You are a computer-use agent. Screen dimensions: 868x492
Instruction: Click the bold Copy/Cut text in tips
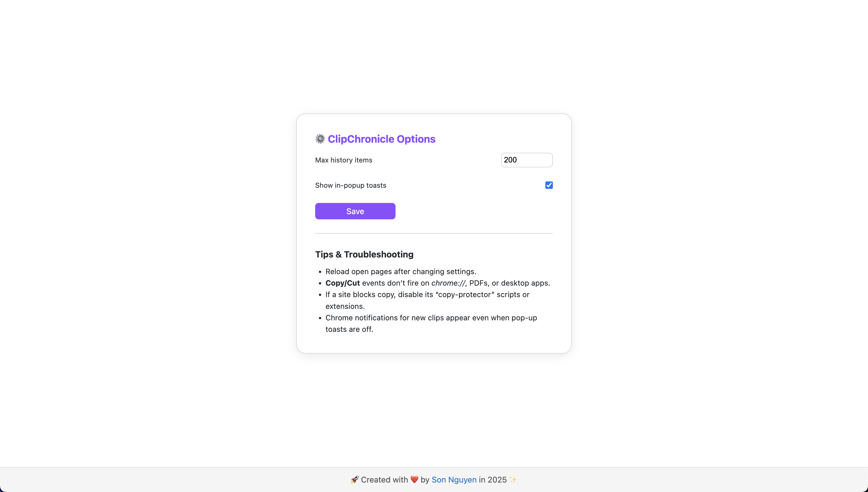(x=342, y=283)
